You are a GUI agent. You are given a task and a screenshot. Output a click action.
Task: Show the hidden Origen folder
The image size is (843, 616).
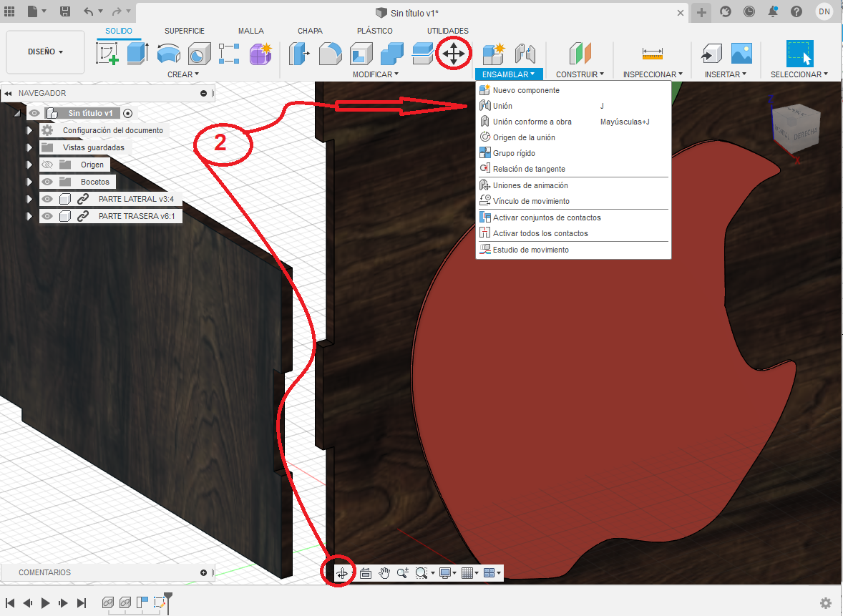pyautogui.click(x=47, y=165)
